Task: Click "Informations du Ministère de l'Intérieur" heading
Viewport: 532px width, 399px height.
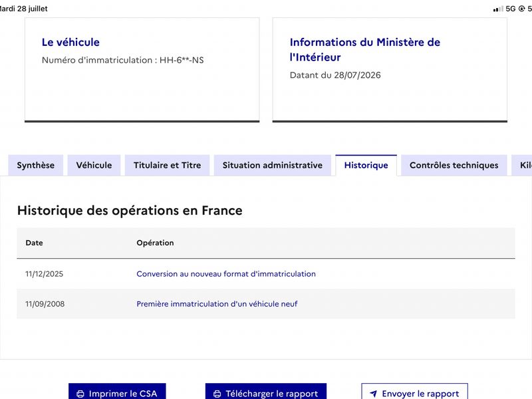Action: 364,49
